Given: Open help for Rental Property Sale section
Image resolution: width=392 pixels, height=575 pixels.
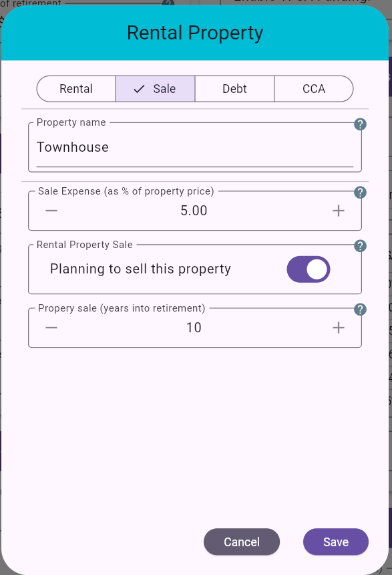Looking at the screenshot, I should [360, 245].
